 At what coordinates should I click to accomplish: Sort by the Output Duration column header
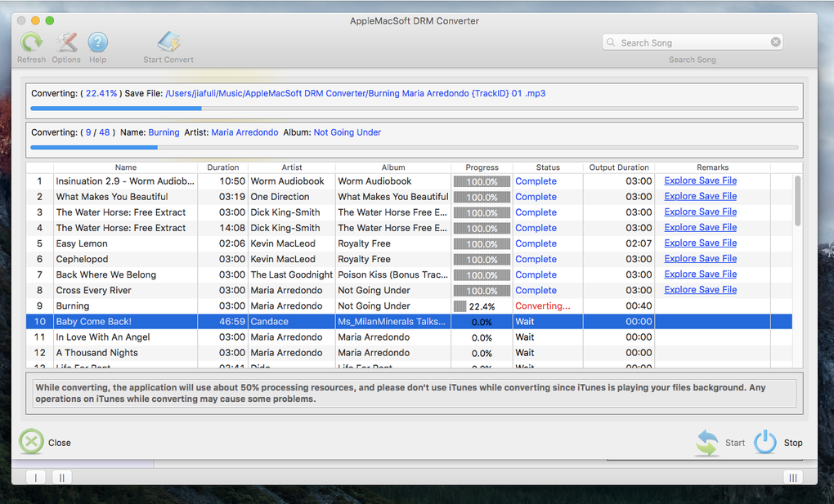click(x=619, y=167)
